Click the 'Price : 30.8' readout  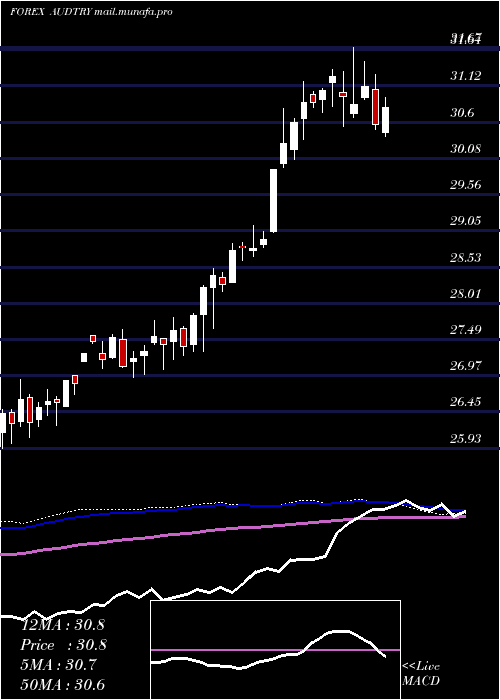pos(63,645)
